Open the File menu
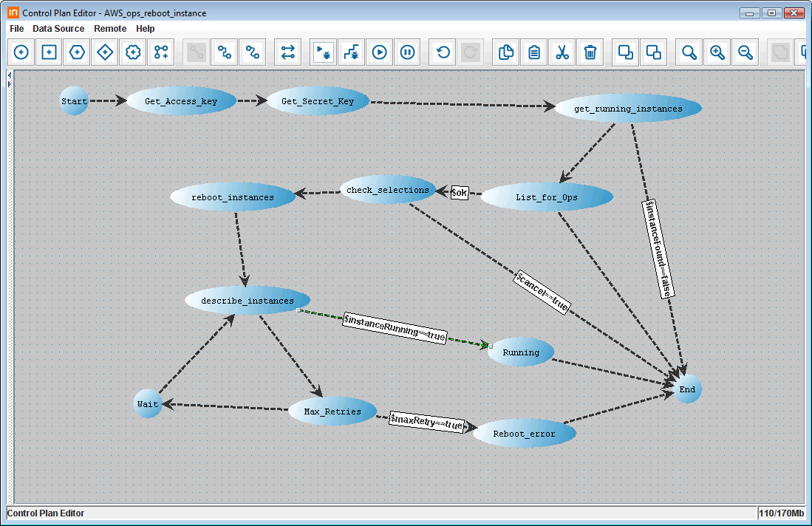 pos(16,29)
